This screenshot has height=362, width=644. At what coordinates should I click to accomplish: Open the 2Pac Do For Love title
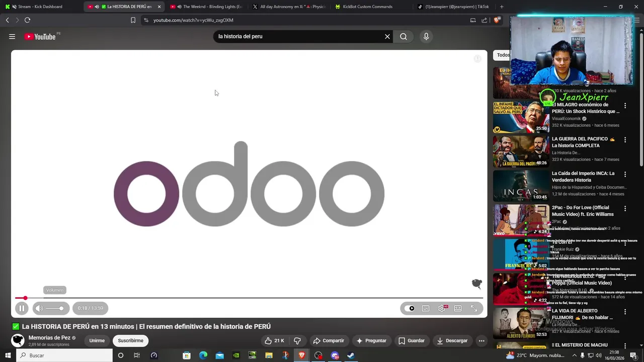(x=583, y=211)
